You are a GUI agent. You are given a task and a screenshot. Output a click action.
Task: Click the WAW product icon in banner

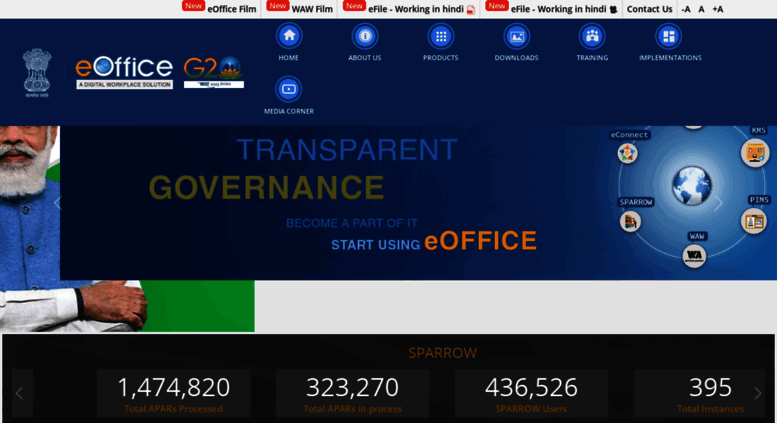click(x=694, y=256)
